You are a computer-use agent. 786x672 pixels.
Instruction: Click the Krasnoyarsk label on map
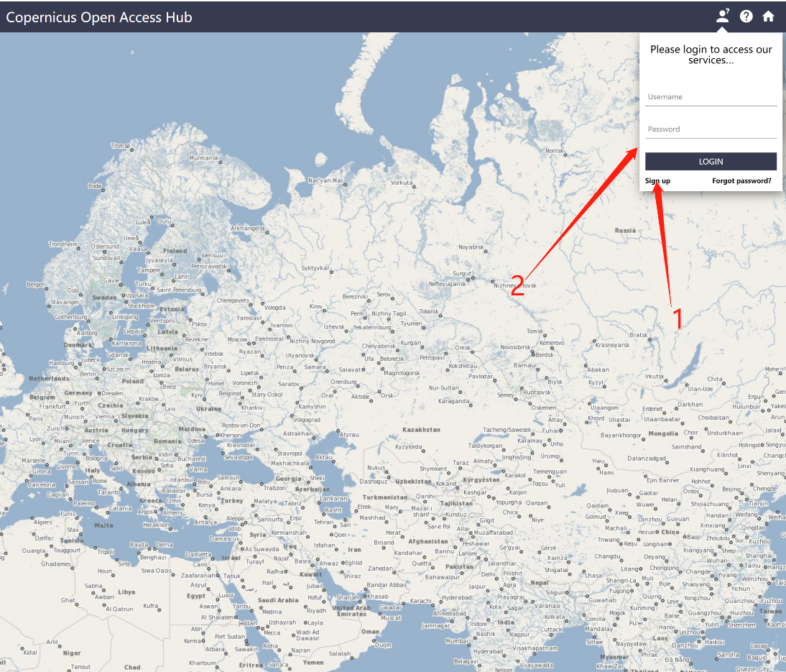coord(612,345)
